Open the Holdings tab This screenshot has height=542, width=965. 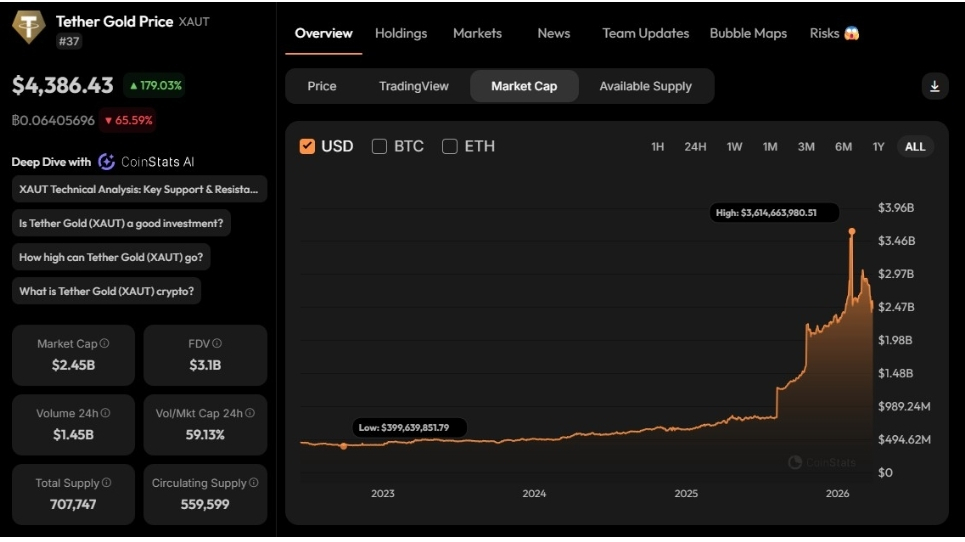click(401, 33)
